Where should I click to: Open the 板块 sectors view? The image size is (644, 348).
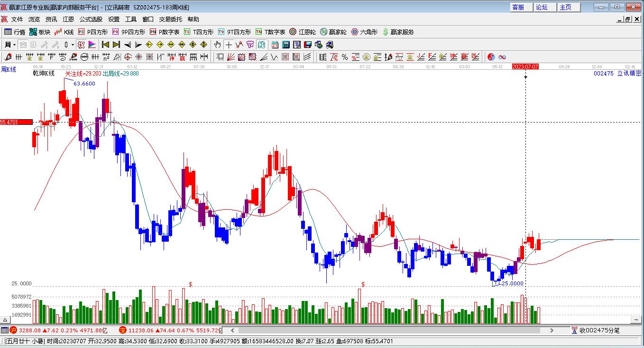point(40,32)
